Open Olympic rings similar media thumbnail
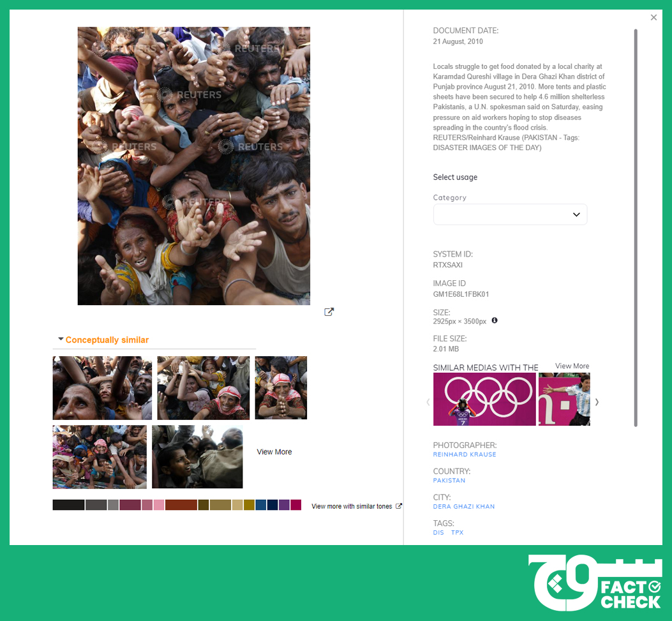The width and height of the screenshot is (672, 621). tap(484, 399)
